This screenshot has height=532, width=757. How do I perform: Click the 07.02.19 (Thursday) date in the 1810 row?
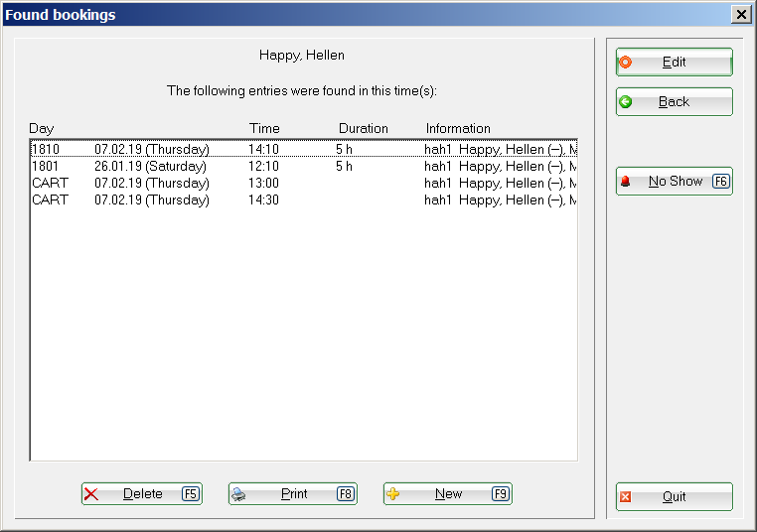pyautogui.click(x=152, y=149)
